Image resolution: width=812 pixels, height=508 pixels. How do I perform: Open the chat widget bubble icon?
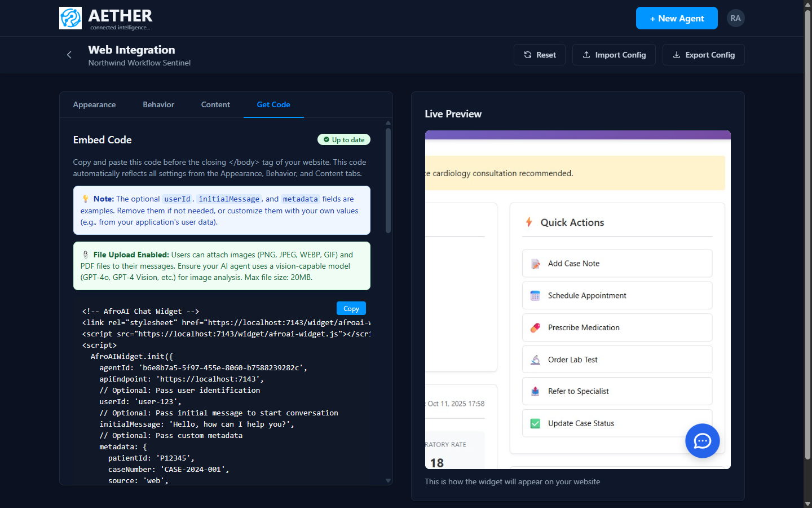coord(702,441)
